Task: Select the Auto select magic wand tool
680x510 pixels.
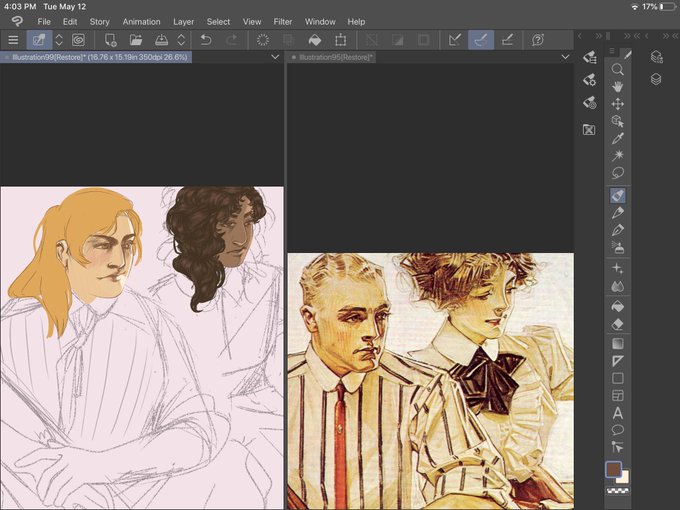Action: 618,155
